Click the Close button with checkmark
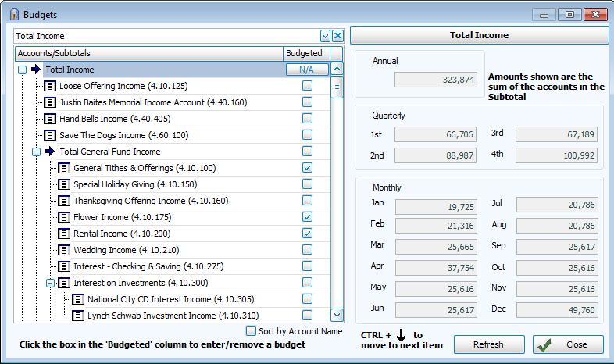 [568, 344]
